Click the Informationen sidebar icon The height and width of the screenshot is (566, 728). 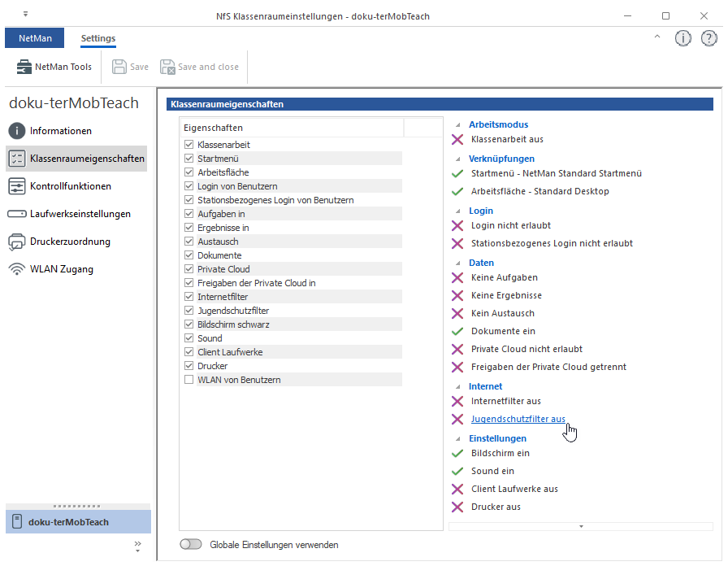[x=17, y=131]
